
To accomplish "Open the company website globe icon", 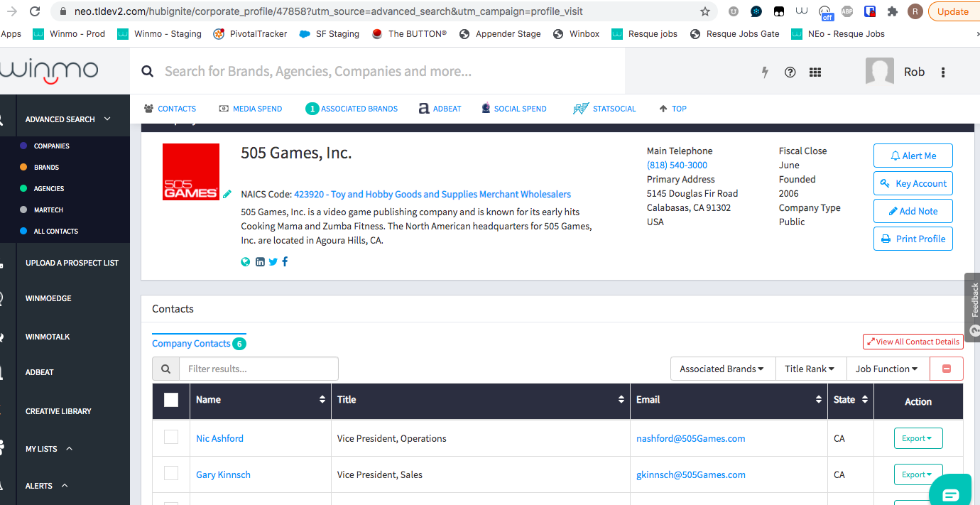I will (246, 261).
